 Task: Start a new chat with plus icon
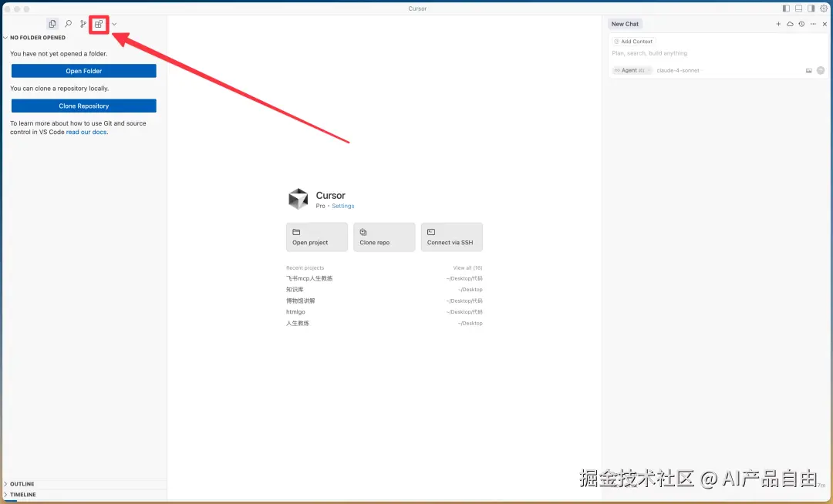tap(778, 24)
